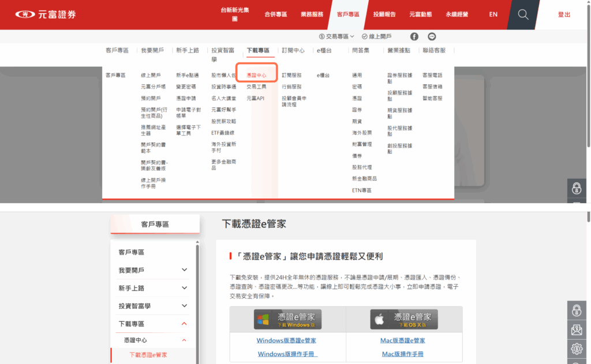The width and height of the screenshot is (591, 364).
Task: Download 憑證e管家 Windows version button
Action: coord(287,319)
